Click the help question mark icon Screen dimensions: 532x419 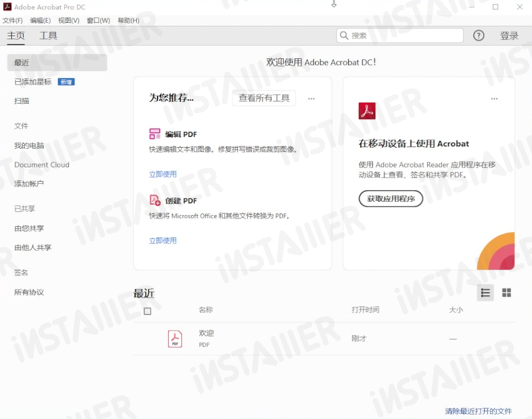478,36
